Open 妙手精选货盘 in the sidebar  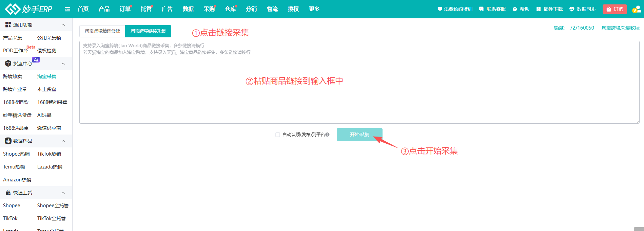pyautogui.click(x=17, y=115)
